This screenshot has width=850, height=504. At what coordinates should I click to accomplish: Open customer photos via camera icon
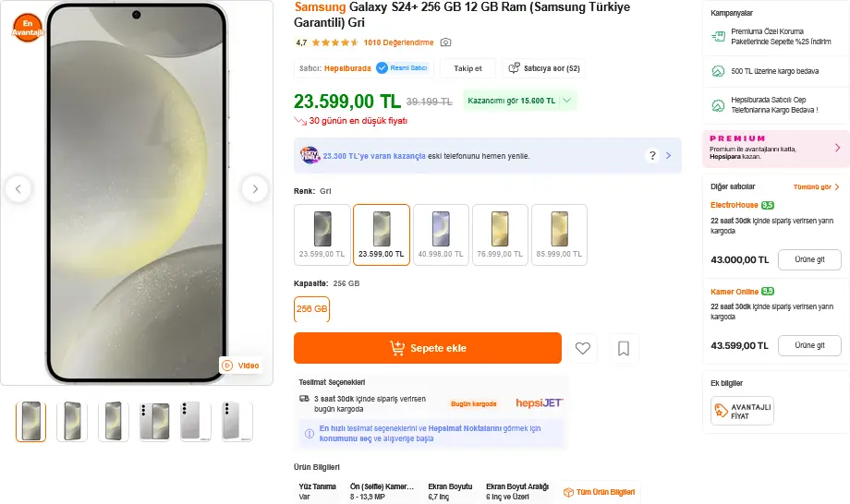click(445, 42)
